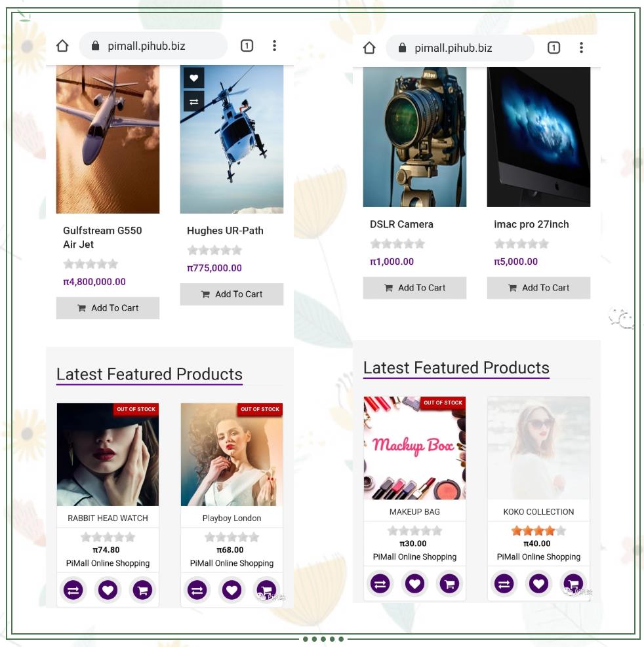This screenshot has width=644, height=647.
Task: Add DSLR Camera to cart
Action: pyautogui.click(x=414, y=288)
